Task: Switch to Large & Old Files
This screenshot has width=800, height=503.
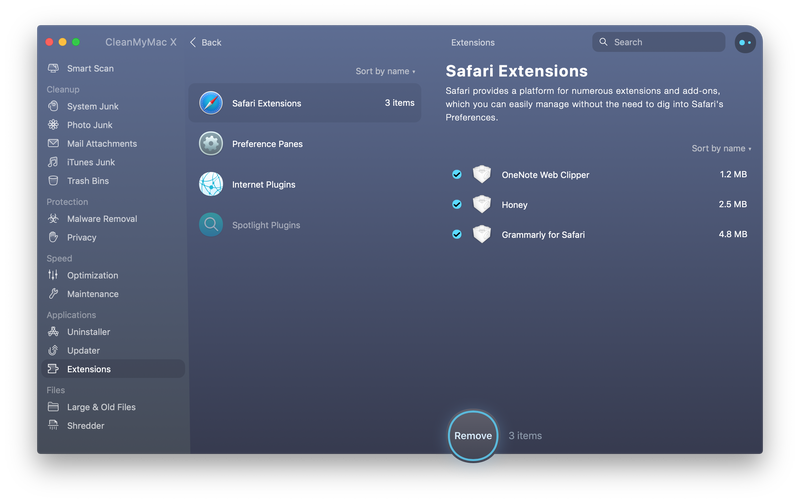Action: 101,407
